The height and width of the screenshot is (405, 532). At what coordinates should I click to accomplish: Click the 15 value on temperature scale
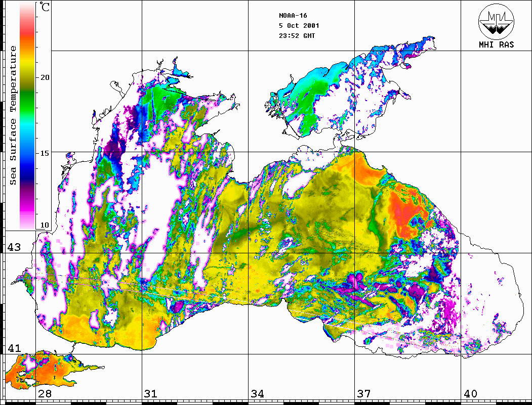tap(45, 153)
